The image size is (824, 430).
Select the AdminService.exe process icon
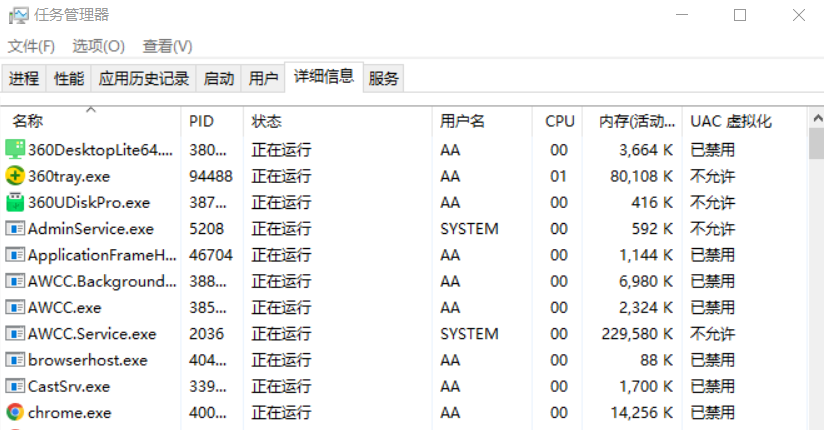15,229
